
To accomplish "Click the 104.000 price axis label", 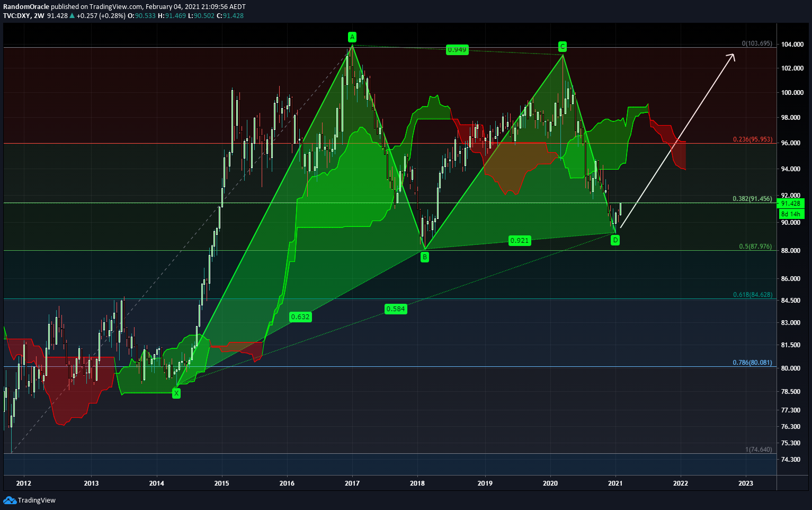I will pos(792,45).
